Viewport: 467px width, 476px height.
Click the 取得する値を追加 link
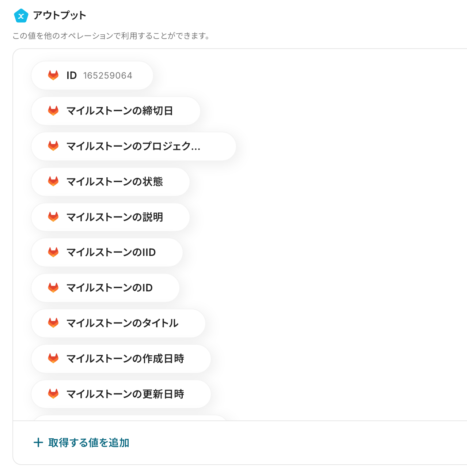[88, 443]
